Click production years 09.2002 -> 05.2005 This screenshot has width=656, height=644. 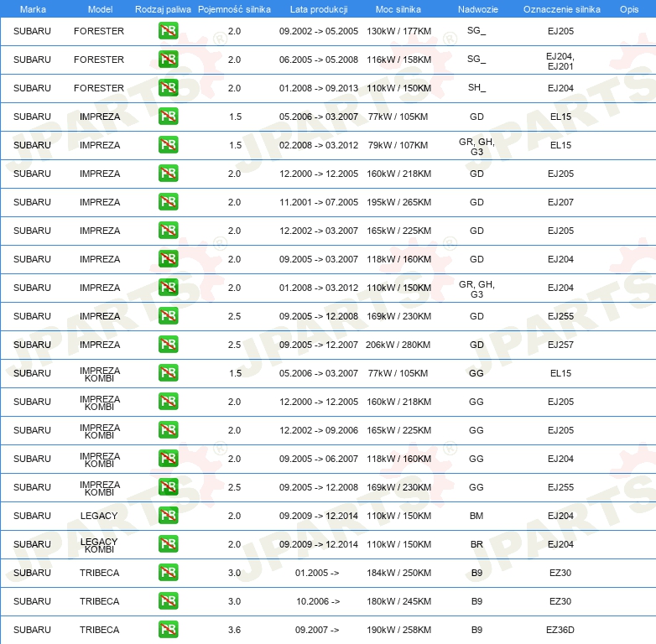point(319,31)
